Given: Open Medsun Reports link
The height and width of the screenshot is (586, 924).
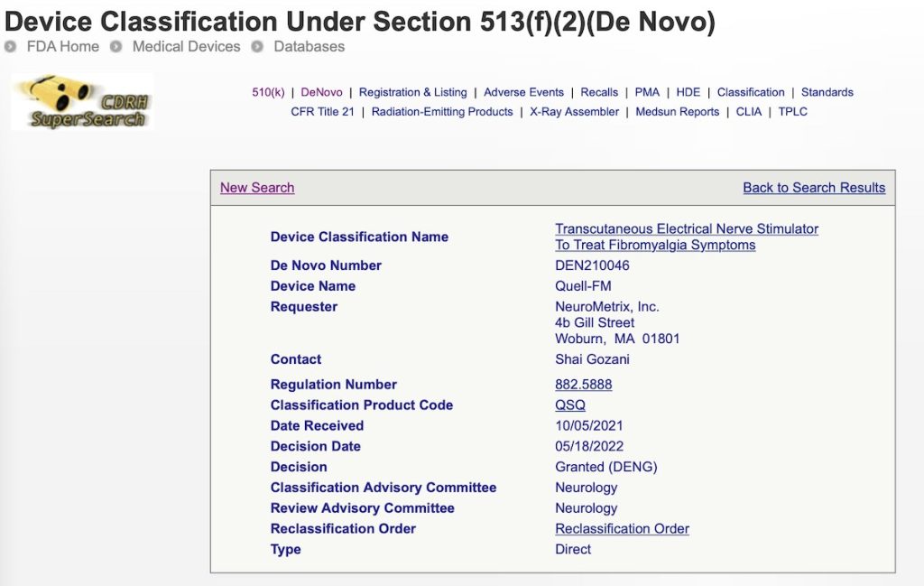Looking at the screenshot, I should click(x=677, y=112).
